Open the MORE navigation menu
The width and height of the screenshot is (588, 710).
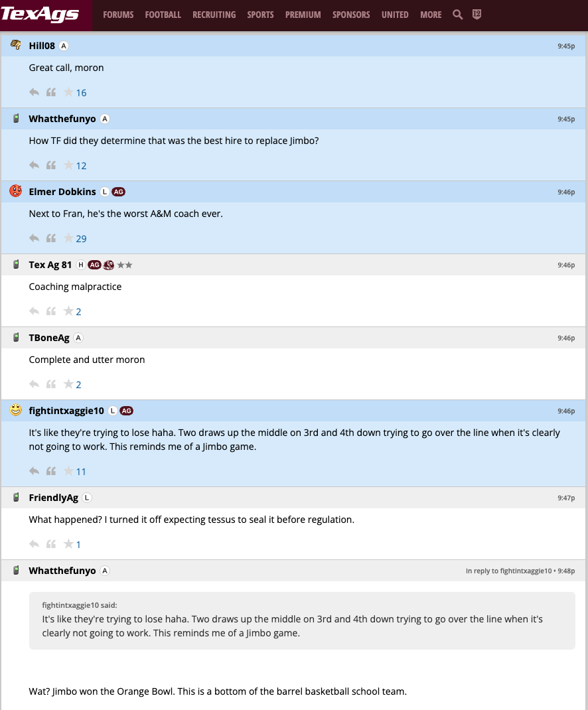click(431, 15)
